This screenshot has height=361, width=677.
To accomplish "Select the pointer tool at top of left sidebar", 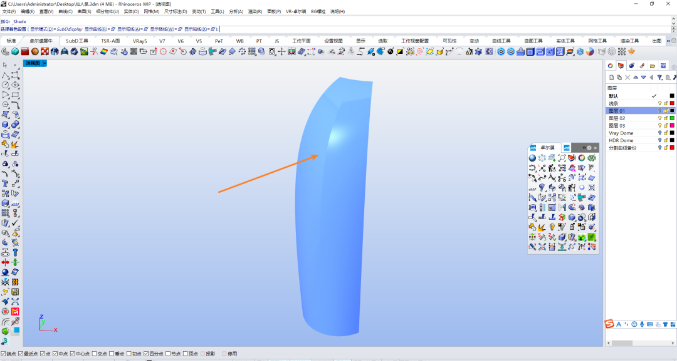I will 5,65.
